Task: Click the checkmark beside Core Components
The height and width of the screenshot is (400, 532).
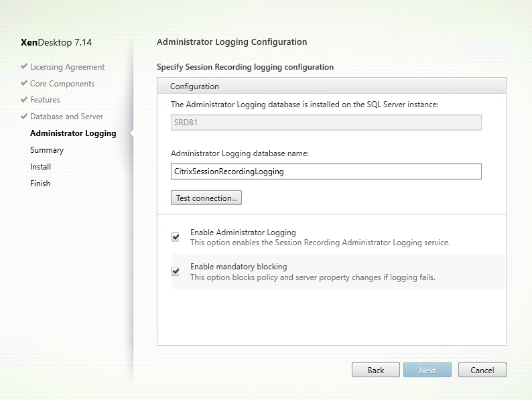Action: (24, 84)
